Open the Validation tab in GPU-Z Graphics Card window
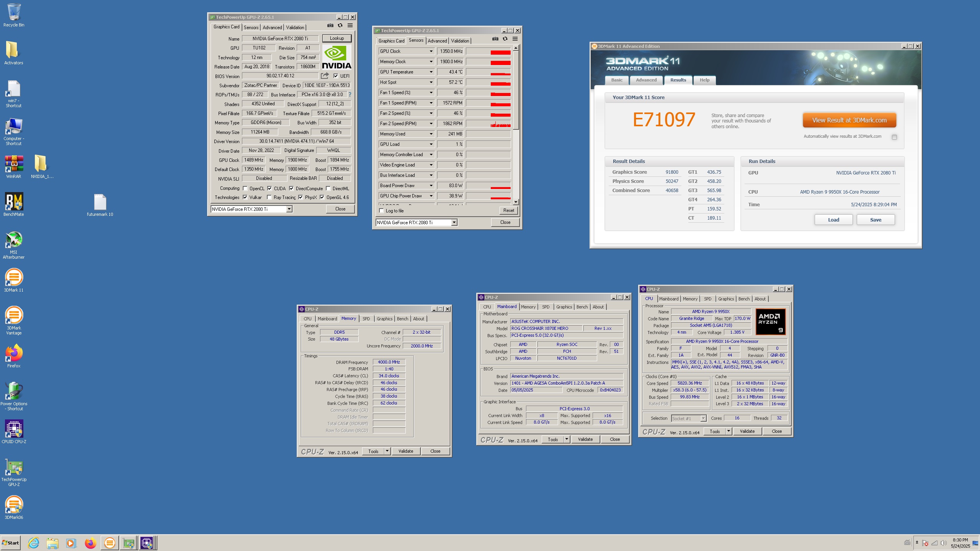 point(295,28)
